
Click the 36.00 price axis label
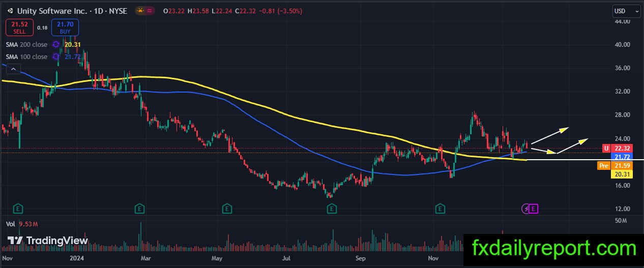(x=622, y=68)
